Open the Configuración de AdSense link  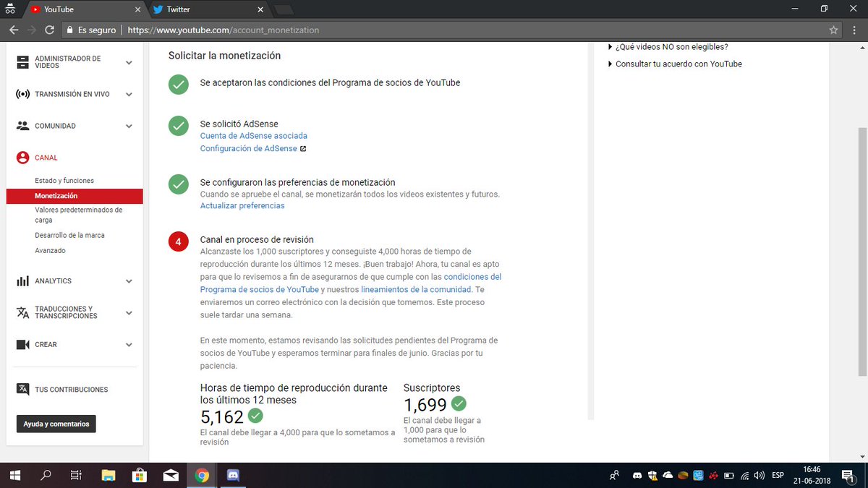248,148
